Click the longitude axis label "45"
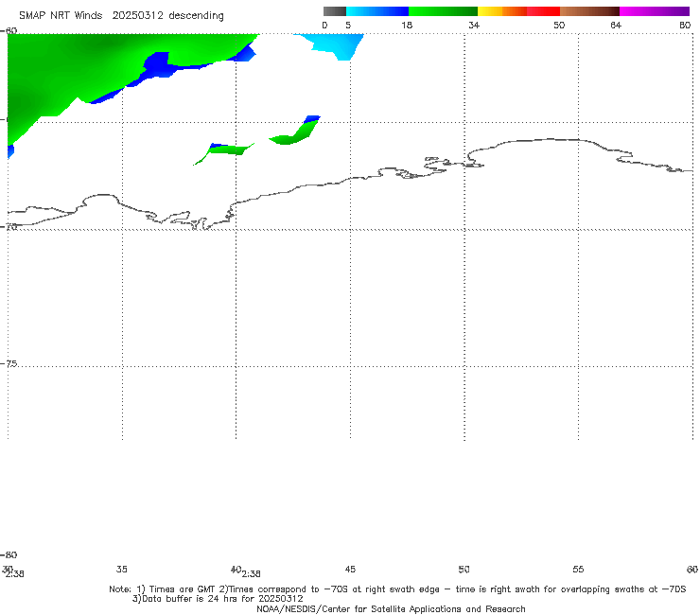 pos(350,569)
